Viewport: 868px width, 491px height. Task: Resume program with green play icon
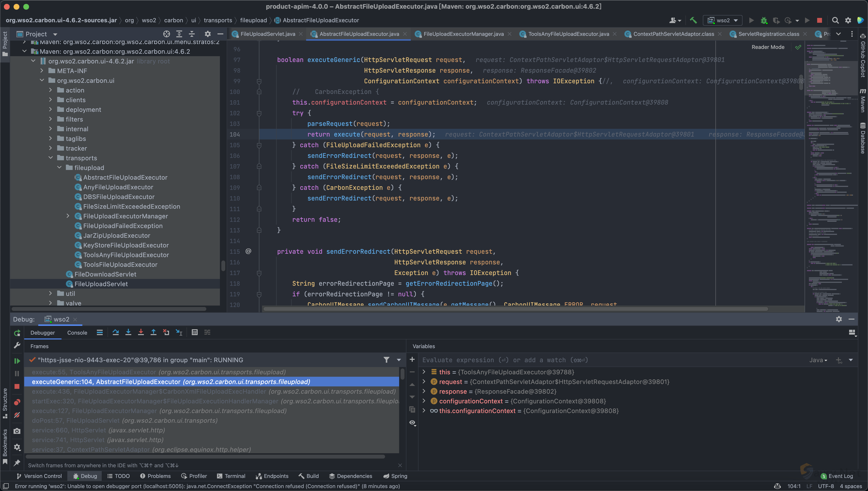[x=17, y=361]
